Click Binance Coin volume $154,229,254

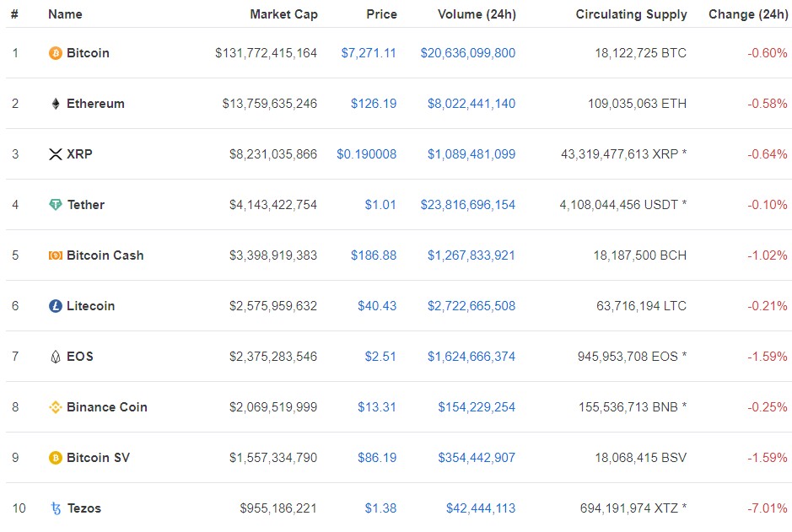(x=477, y=407)
